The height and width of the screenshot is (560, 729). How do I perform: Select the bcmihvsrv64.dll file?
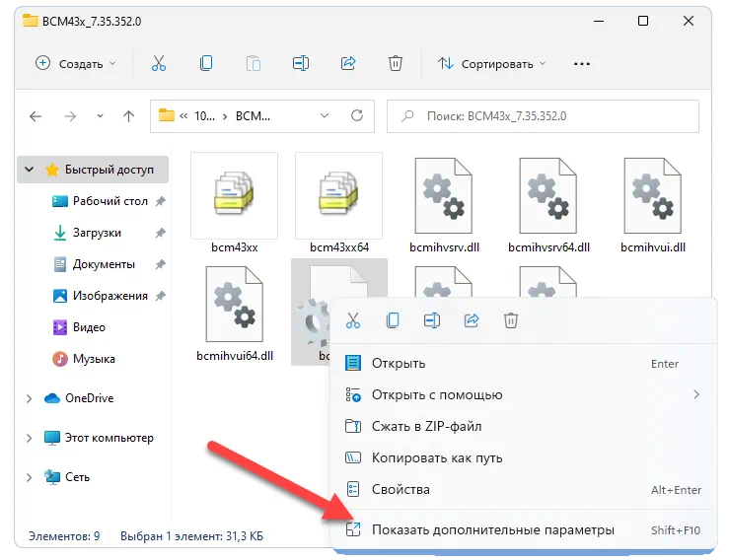click(548, 205)
